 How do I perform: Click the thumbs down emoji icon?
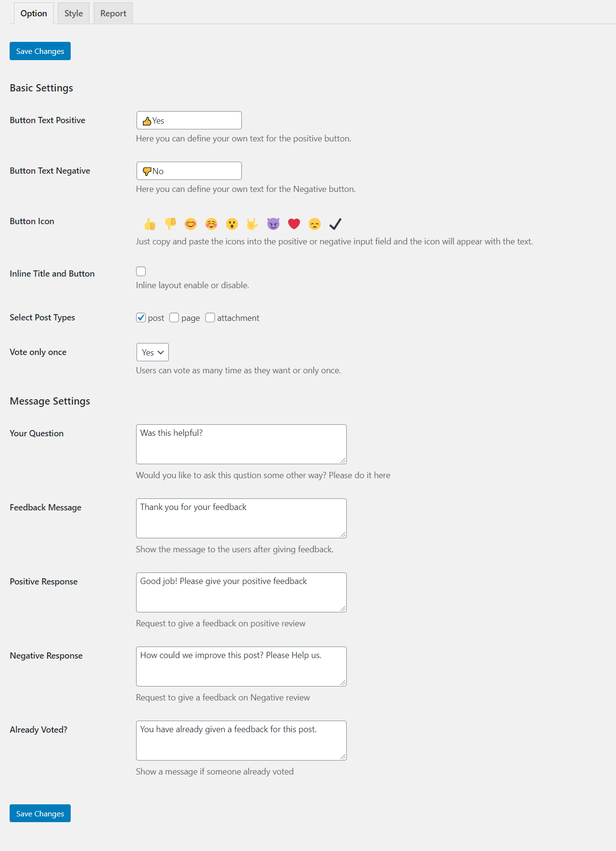[171, 223]
